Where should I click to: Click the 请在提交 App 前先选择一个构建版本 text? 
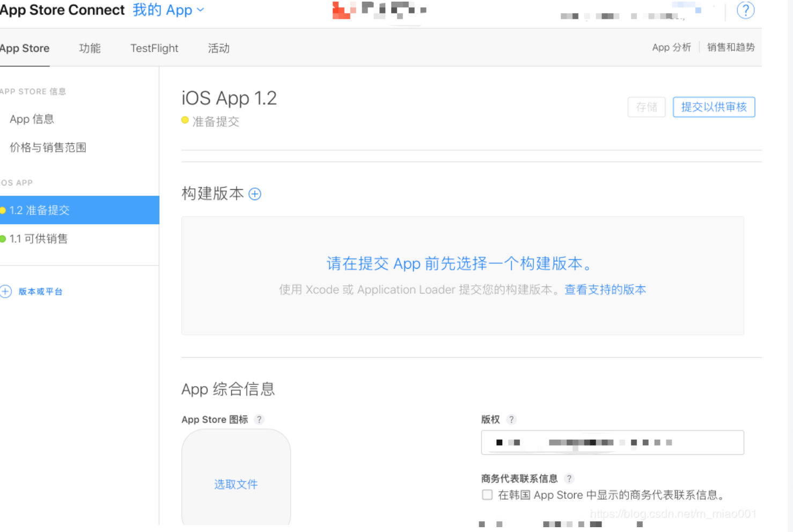point(460,263)
